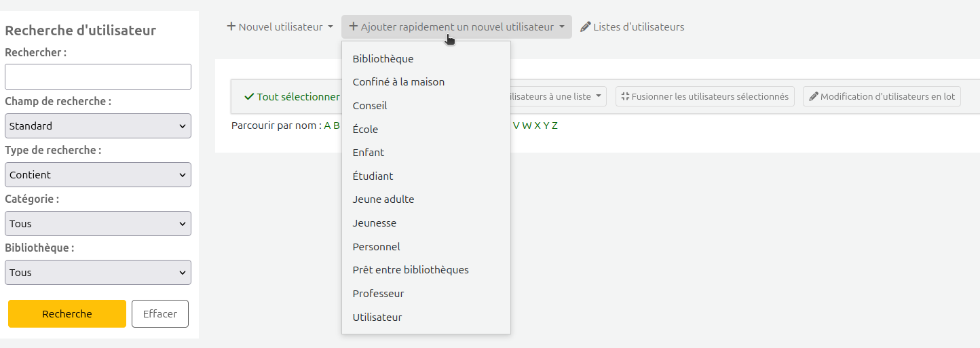Open the Catégorie combo box
The height and width of the screenshot is (348, 980).
(98, 223)
